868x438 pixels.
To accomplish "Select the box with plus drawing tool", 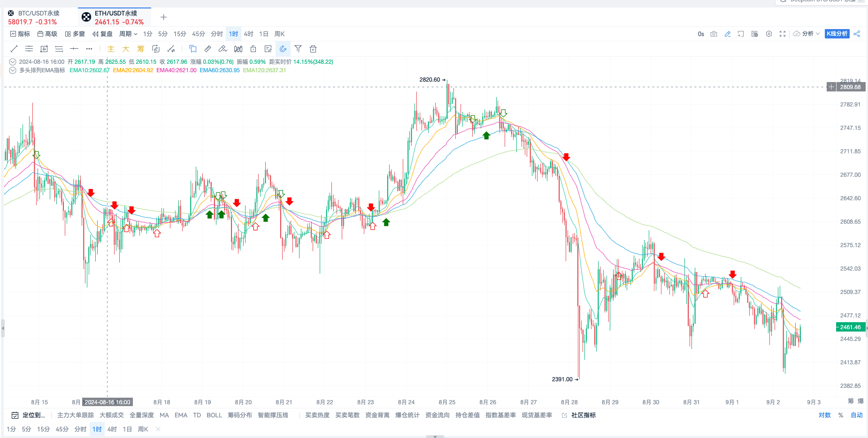I will [44, 49].
